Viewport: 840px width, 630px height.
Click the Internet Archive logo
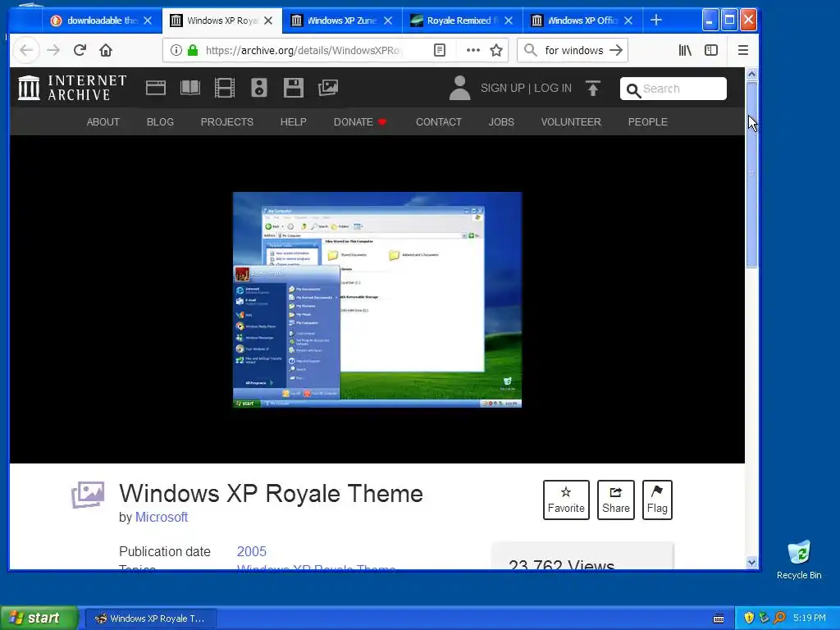[x=72, y=87]
